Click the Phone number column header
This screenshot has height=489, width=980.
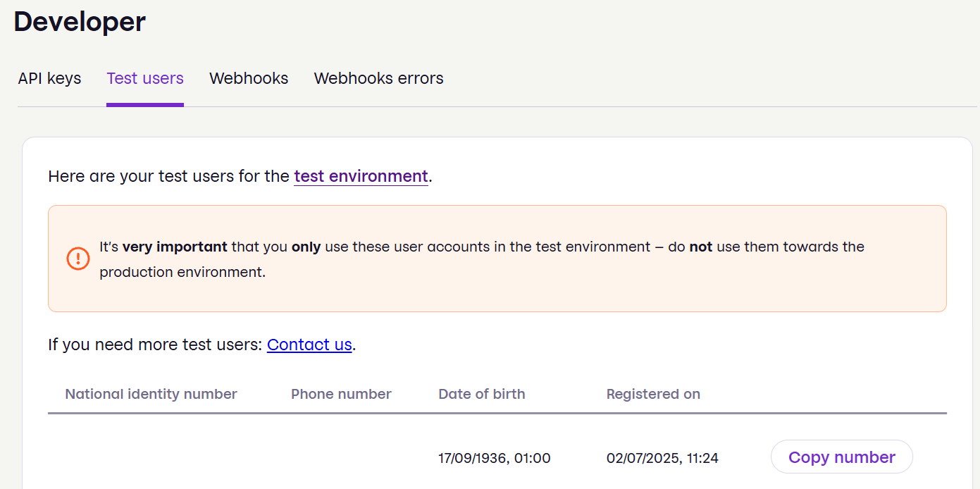point(341,394)
